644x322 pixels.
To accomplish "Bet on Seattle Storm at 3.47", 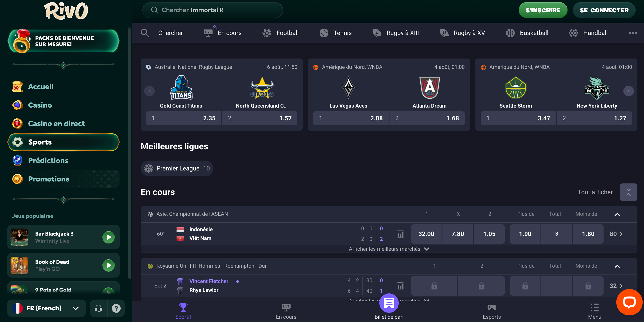I will (x=518, y=118).
